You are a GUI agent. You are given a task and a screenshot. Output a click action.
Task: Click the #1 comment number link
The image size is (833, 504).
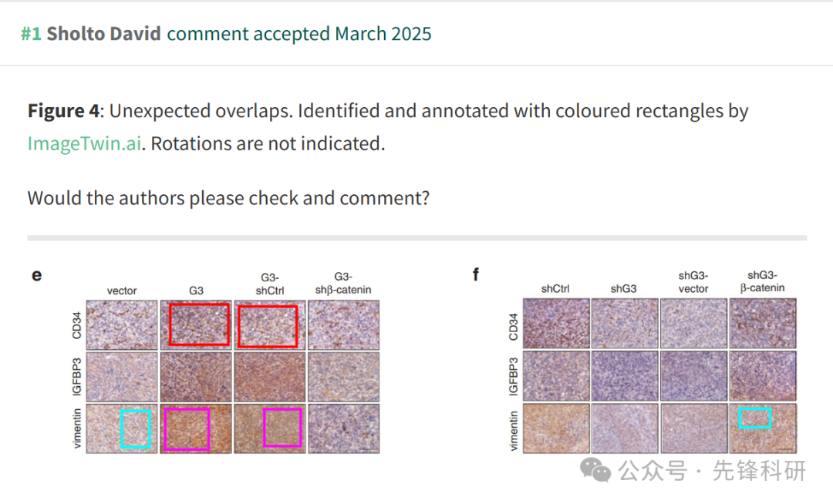[31, 34]
